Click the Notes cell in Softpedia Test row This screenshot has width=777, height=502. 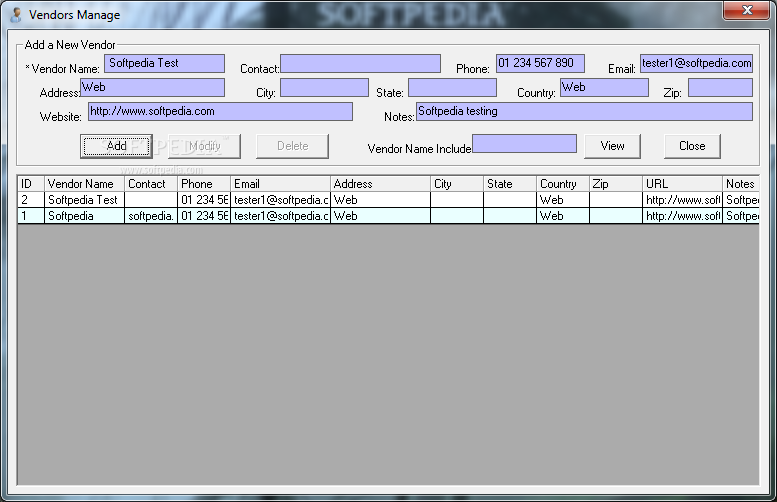(x=741, y=200)
